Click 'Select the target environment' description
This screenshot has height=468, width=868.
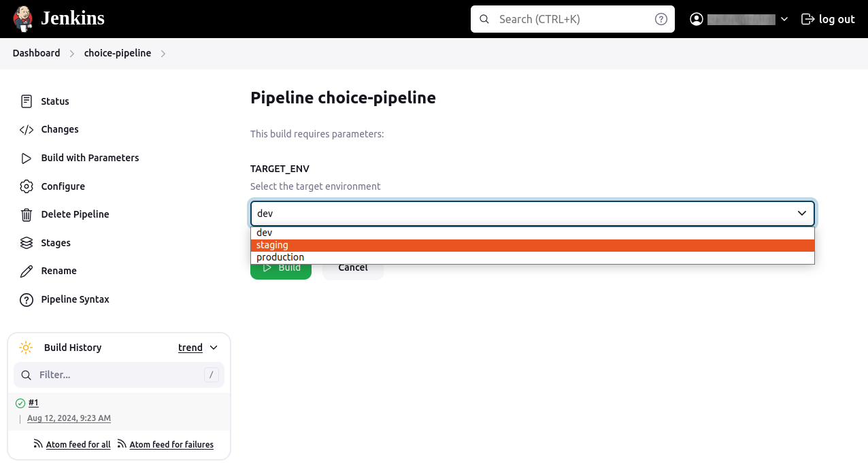316,186
